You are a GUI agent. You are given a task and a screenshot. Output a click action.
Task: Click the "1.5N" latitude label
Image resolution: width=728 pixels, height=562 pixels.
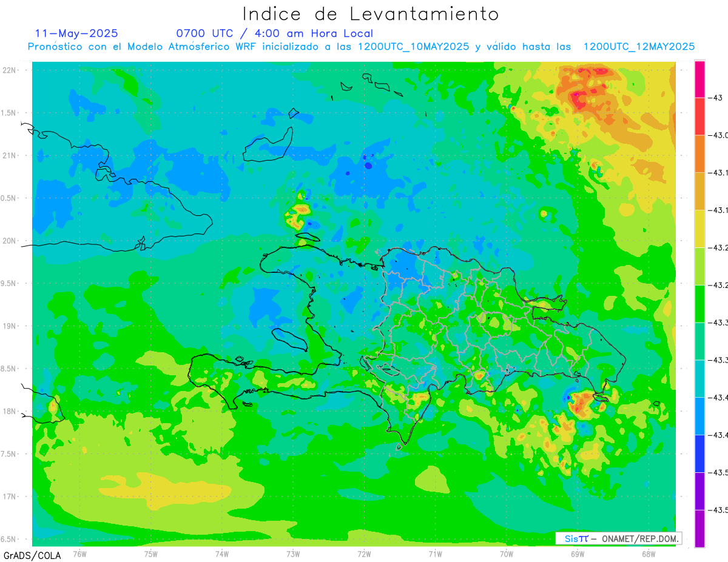coord(9,113)
